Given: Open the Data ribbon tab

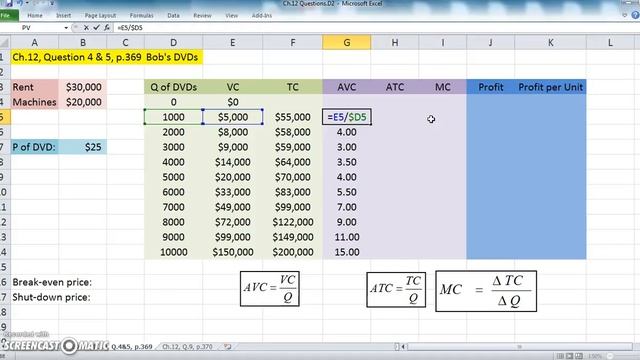Looking at the screenshot, I should pos(173,16).
